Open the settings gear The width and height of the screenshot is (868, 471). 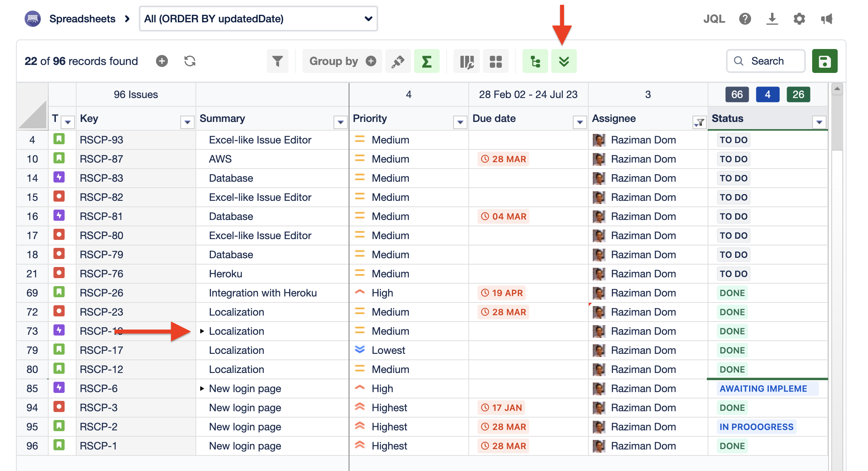tap(799, 19)
